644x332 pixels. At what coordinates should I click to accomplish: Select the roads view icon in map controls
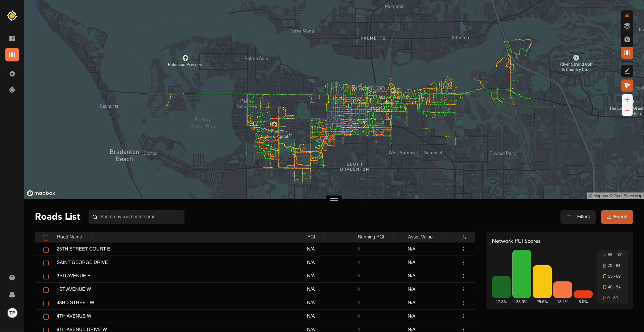coord(628,53)
